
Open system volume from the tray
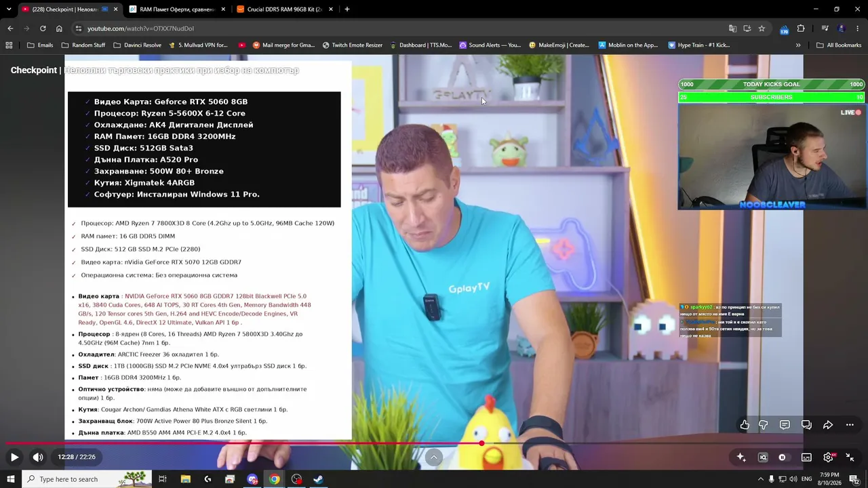pos(793,479)
